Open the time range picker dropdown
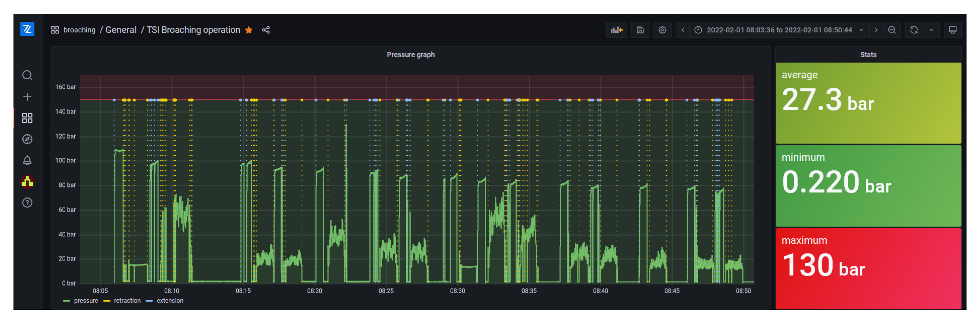Screen dimensions: 980x326 (778, 30)
